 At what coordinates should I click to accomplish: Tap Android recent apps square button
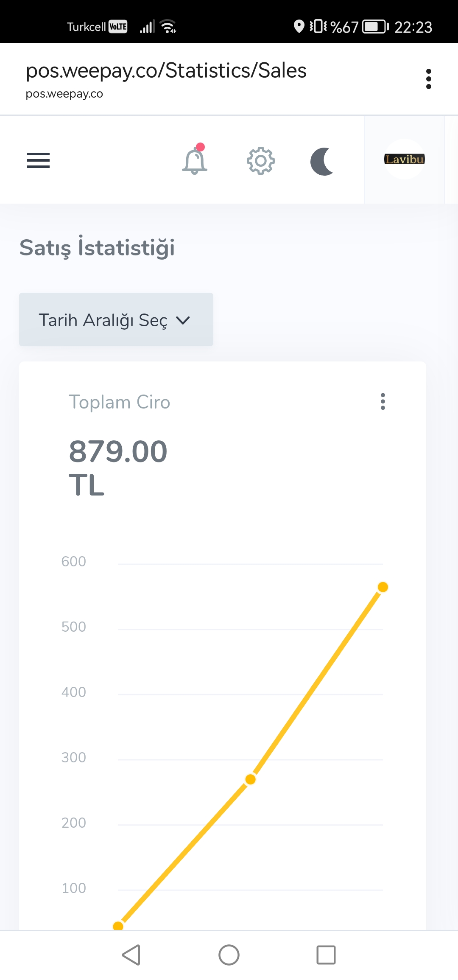[326, 955]
